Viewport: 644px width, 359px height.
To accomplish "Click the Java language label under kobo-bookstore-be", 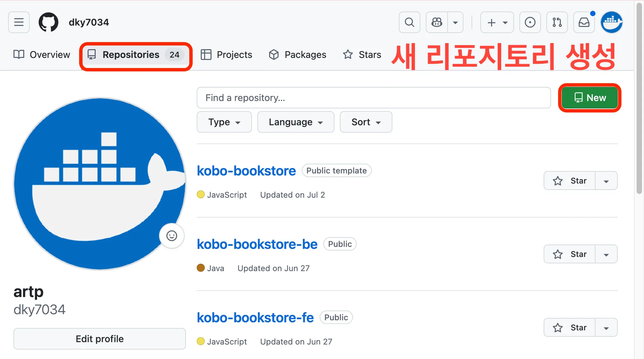I will click(216, 268).
